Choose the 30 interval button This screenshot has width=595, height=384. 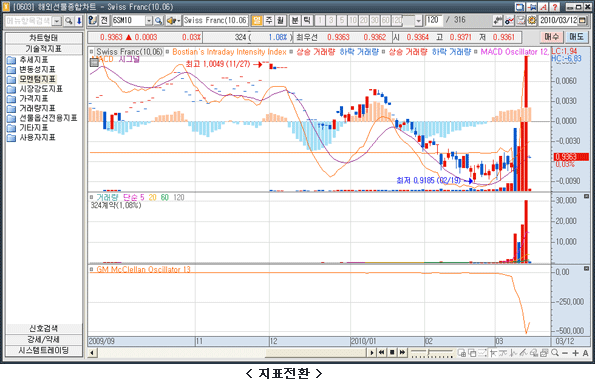[375, 20]
